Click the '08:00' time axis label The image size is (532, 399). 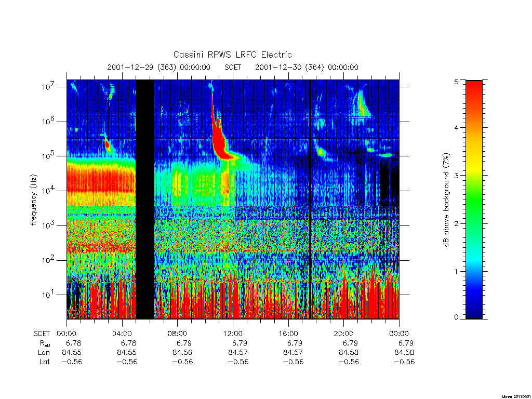[178, 334]
